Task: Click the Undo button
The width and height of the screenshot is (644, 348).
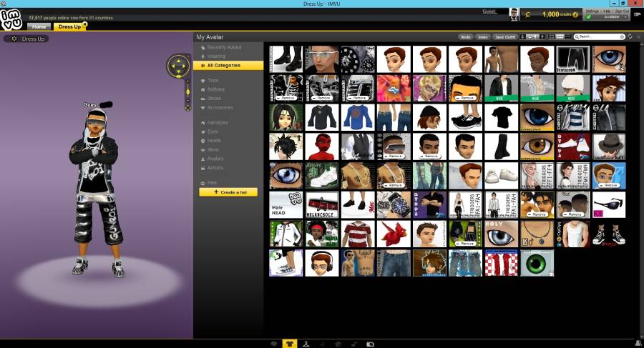Action: (x=483, y=37)
